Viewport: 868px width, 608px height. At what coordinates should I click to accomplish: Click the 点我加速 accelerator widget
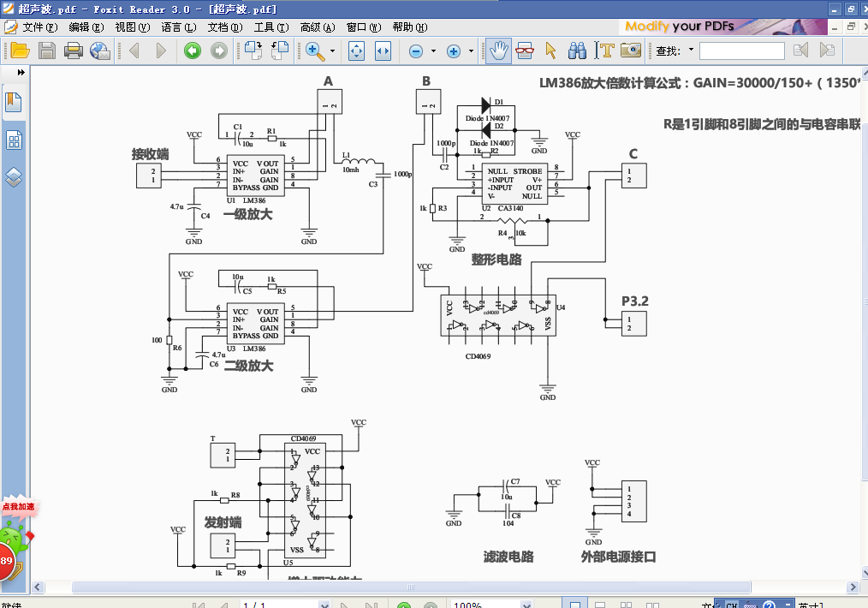[x=18, y=507]
